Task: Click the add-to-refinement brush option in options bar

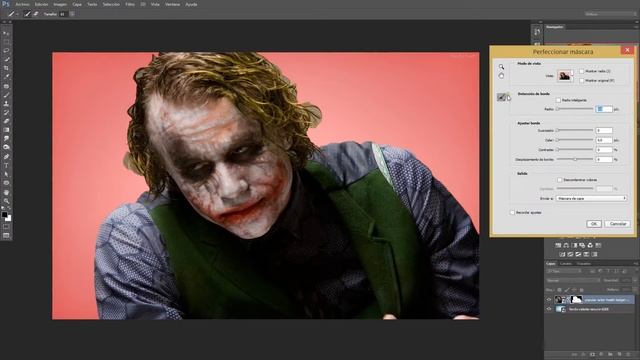Action: [27, 14]
